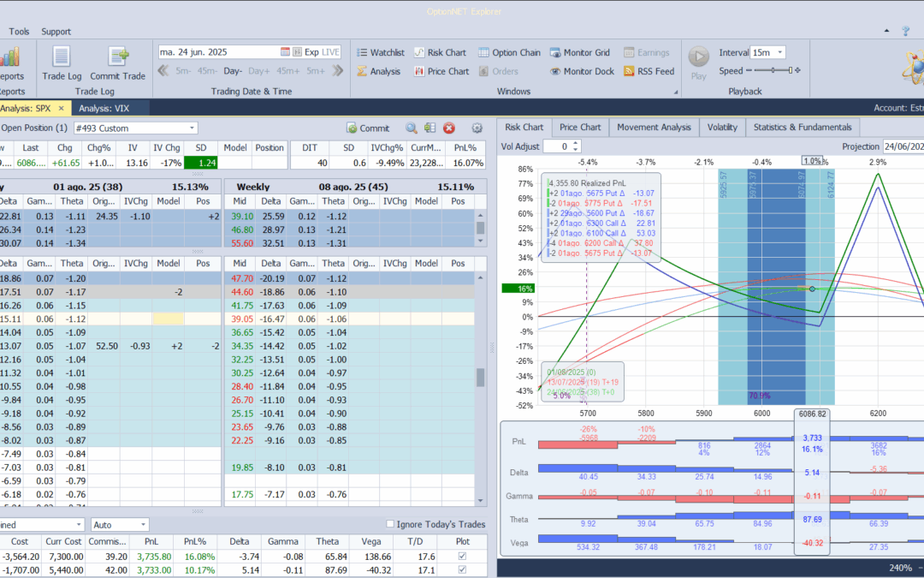Click PnL value 3,735.80

pos(154,557)
